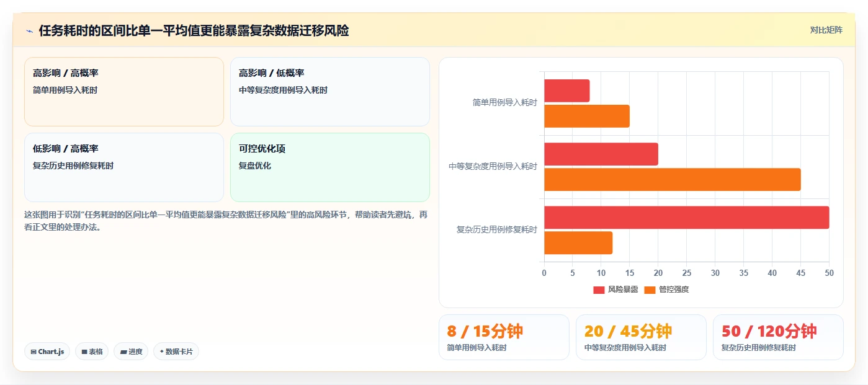Click x-axis tick value 25
Viewport: 868px width, 385px height.
pyautogui.click(x=687, y=273)
